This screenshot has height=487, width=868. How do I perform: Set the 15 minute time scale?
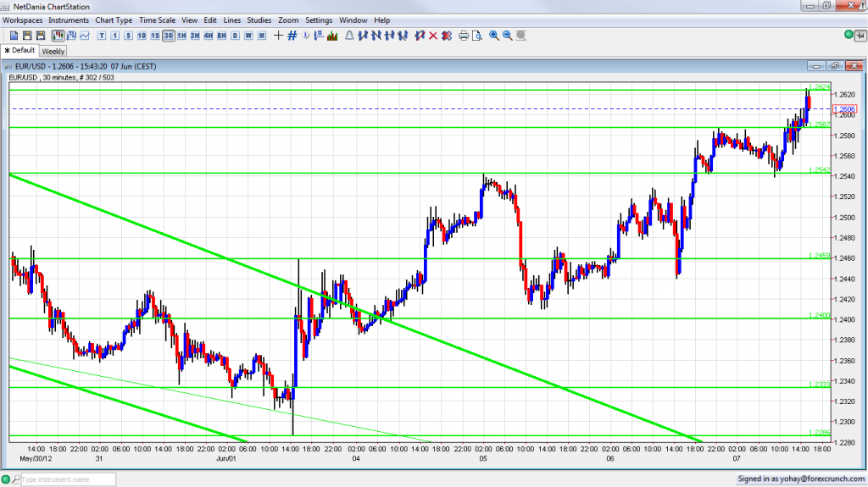coord(155,36)
